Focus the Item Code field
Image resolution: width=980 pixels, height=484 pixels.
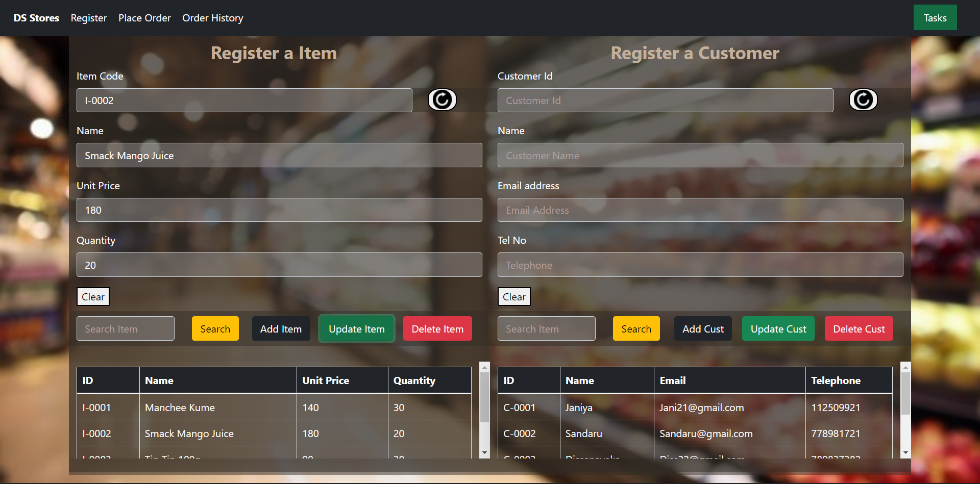tap(244, 100)
